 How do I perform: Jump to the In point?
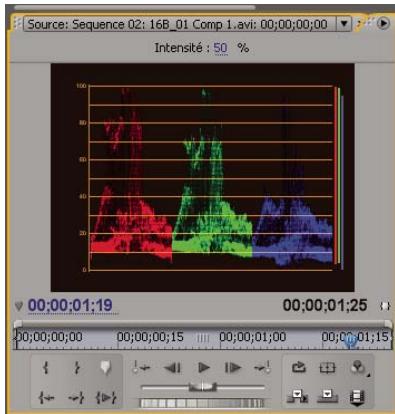pos(46,397)
